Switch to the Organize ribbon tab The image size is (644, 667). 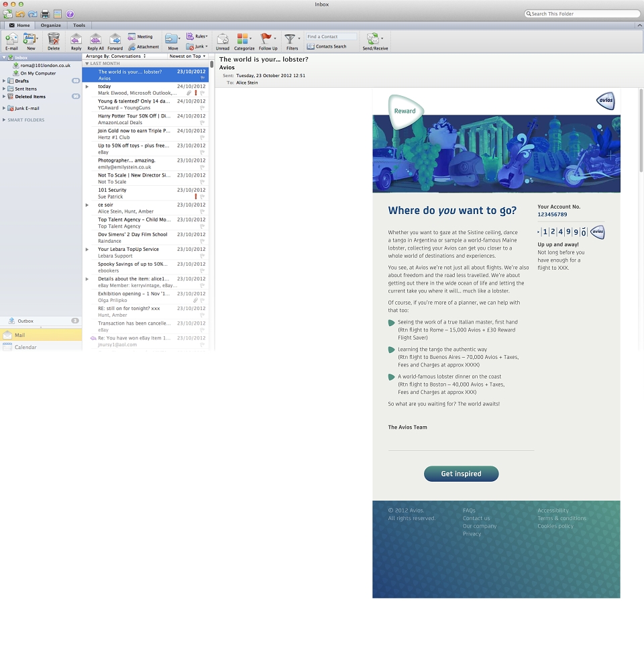(50, 25)
